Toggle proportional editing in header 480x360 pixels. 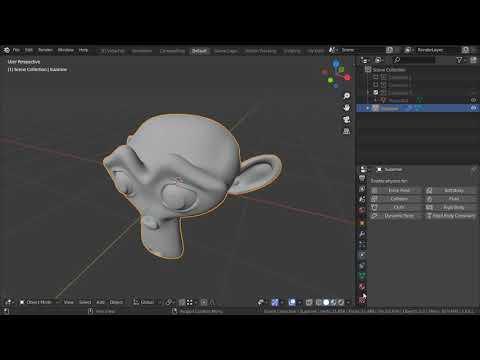[204, 302]
